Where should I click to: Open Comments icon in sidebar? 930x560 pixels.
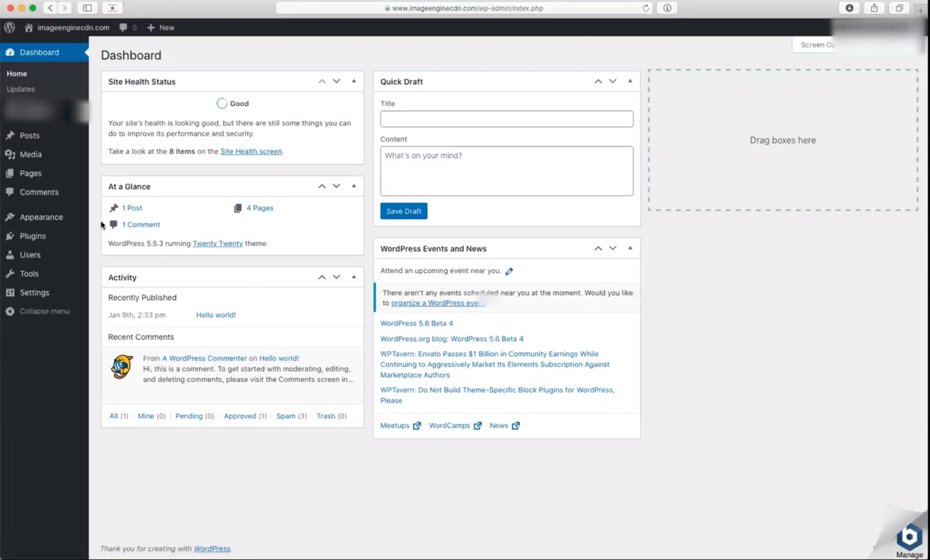click(10, 192)
